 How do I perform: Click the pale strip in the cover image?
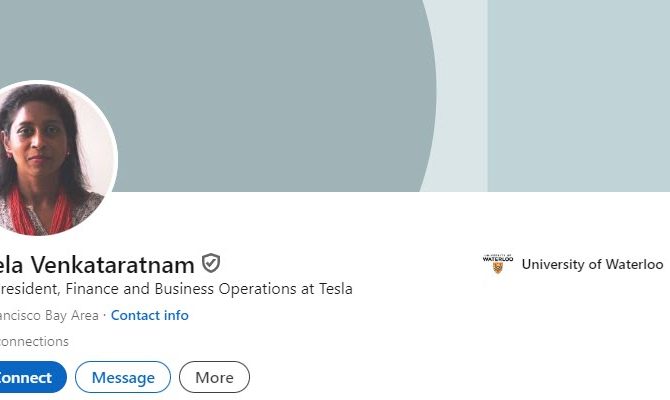point(463,100)
